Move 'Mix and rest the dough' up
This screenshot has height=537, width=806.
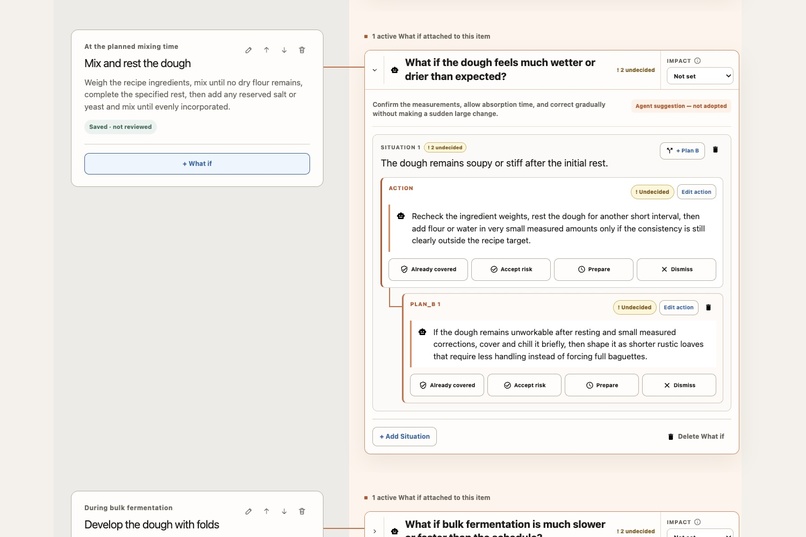266,50
